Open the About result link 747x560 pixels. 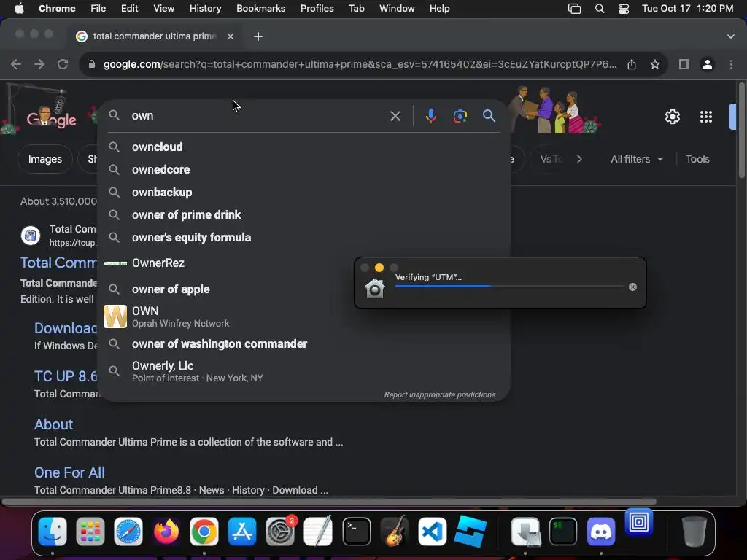click(x=53, y=424)
